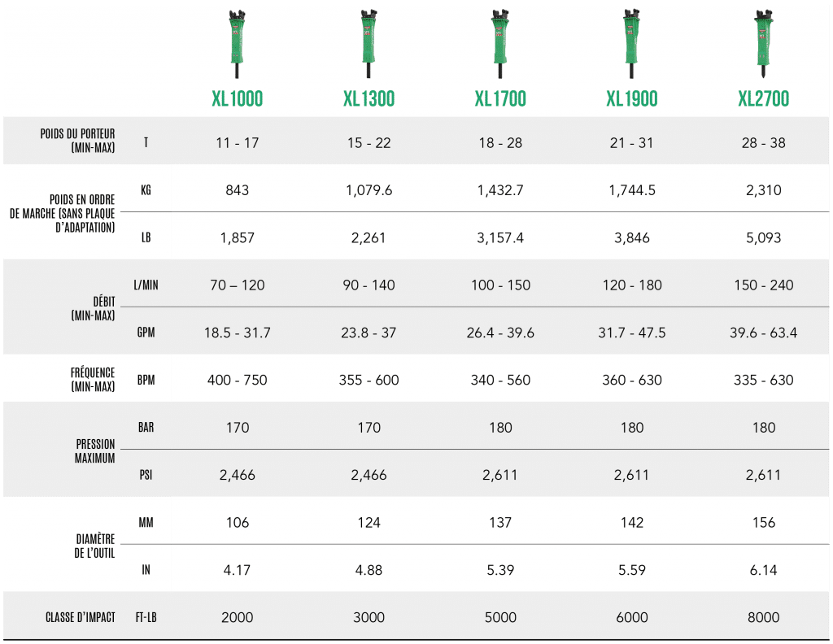Screen dimensions: 833x644
Task: Click the XL1000 weight value 843
Action: click(x=238, y=190)
